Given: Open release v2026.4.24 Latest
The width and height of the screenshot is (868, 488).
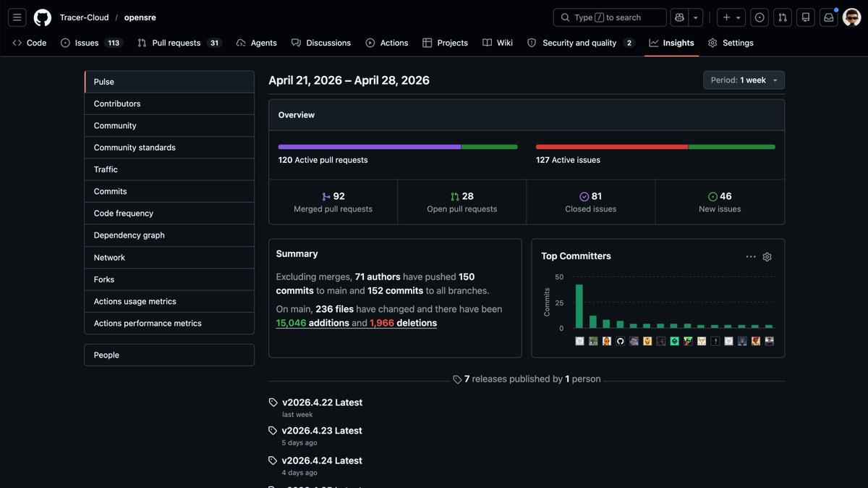Looking at the screenshot, I should [x=323, y=460].
